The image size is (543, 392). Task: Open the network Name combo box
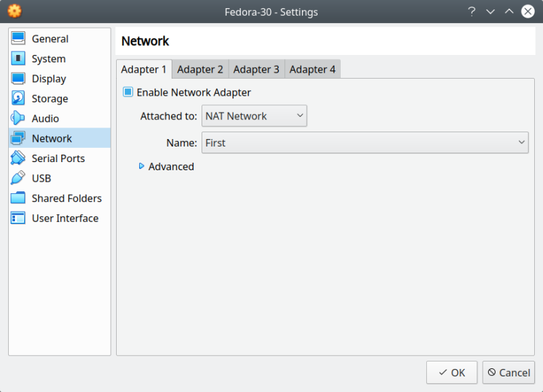pyautogui.click(x=365, y=142)
